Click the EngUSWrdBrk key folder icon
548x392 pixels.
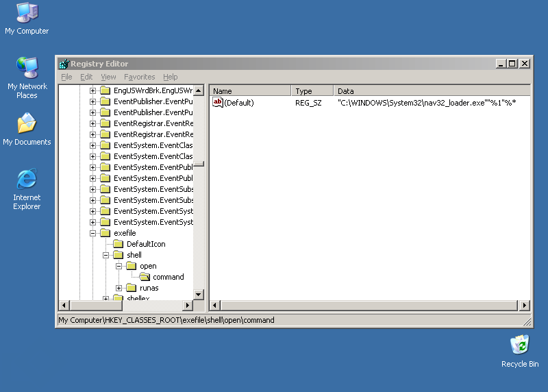[x=105, y=90]
